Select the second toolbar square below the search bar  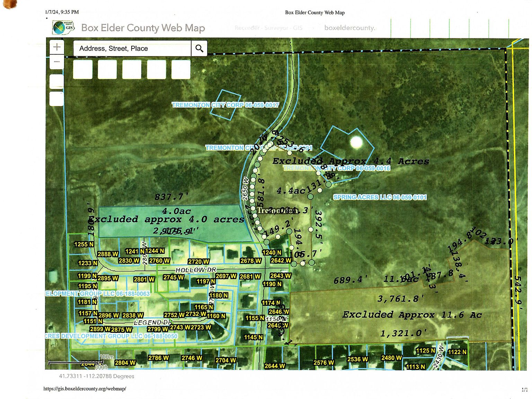point(107,70)
